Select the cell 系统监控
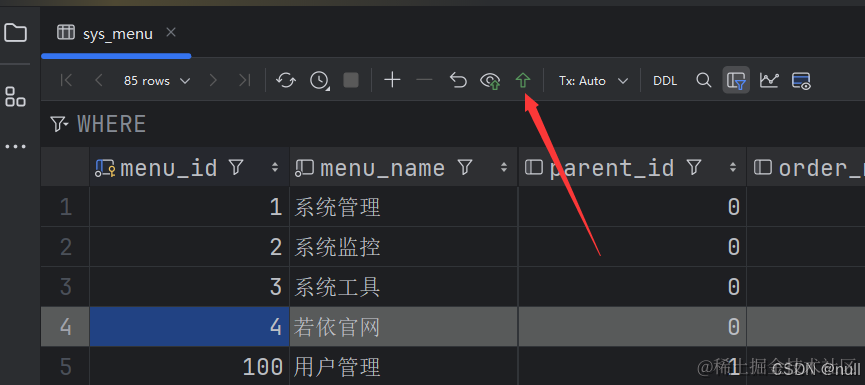The image size is (865, 385). pos(403,247)
